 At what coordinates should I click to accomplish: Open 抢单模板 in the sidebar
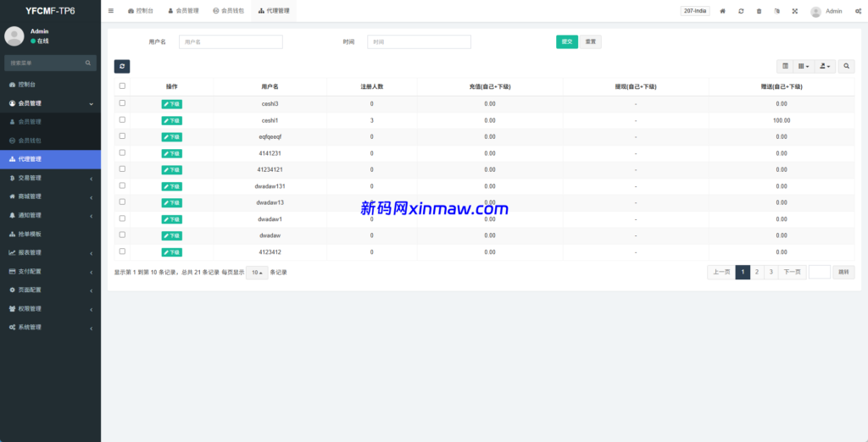[50, 234]
